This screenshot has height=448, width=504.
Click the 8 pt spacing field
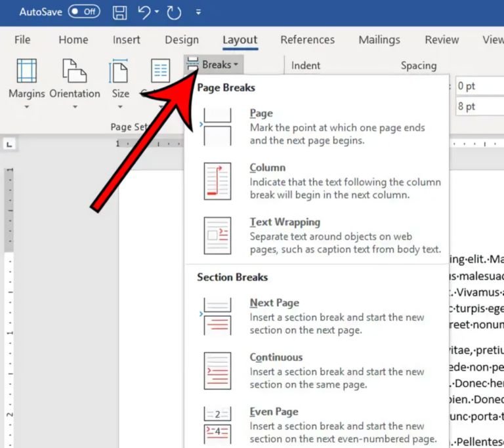(x=480, y=106)
